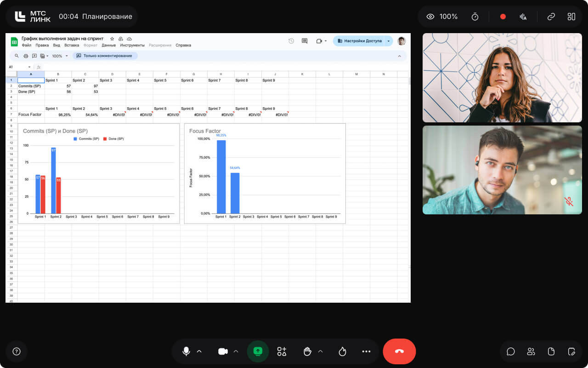Open the help question mark
The width and height of the screenshot is (588, 368).
click(17, 351)
